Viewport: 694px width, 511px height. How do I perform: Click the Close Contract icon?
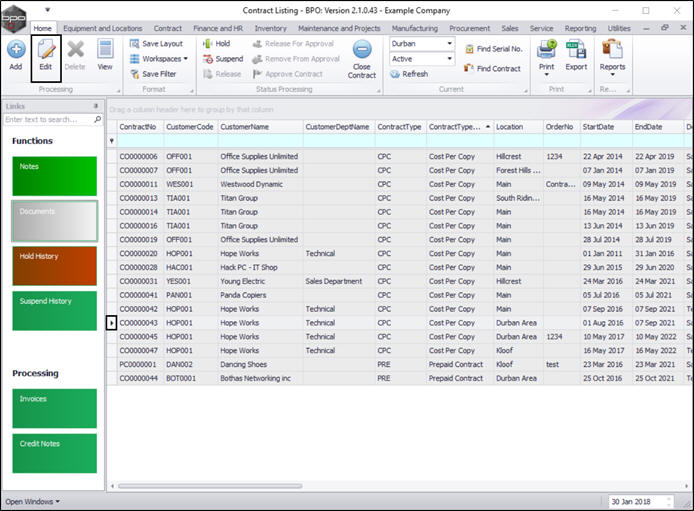[362, 58]
